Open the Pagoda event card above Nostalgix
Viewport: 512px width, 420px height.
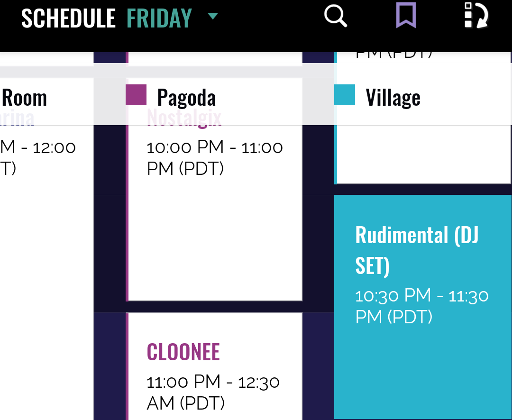215,59
